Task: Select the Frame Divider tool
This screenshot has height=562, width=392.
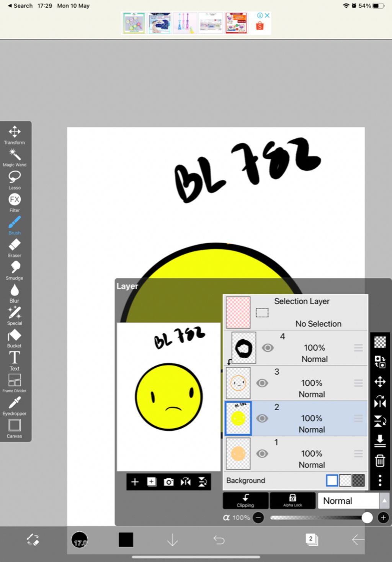Action: [x=15, y=383]
